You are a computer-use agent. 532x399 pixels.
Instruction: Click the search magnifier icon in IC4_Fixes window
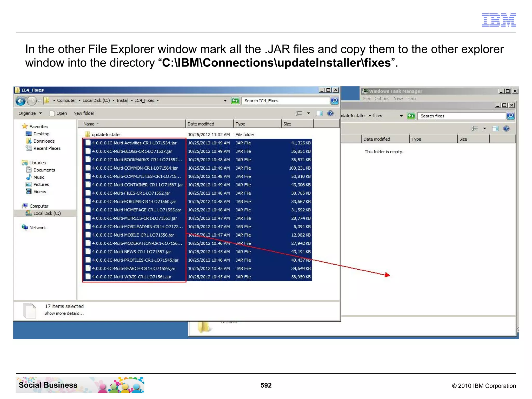[x=334, y=101]
